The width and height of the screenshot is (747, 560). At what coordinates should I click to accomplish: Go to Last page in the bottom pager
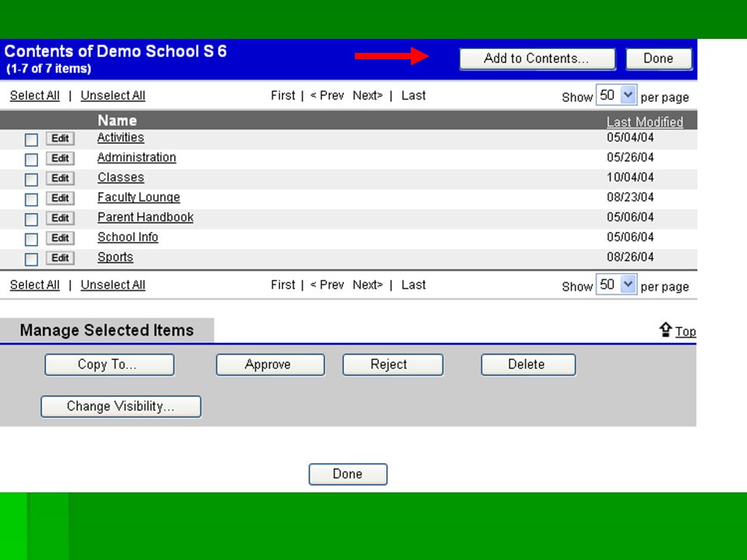click(x=413, y=285)
